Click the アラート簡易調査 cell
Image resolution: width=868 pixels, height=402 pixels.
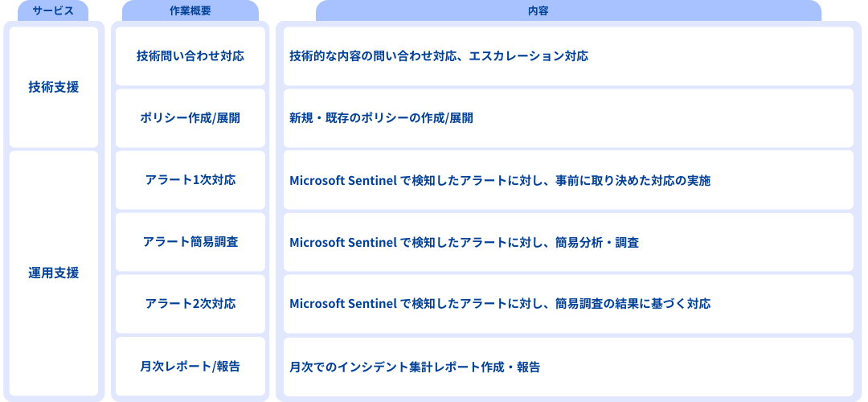coord(190,242)
